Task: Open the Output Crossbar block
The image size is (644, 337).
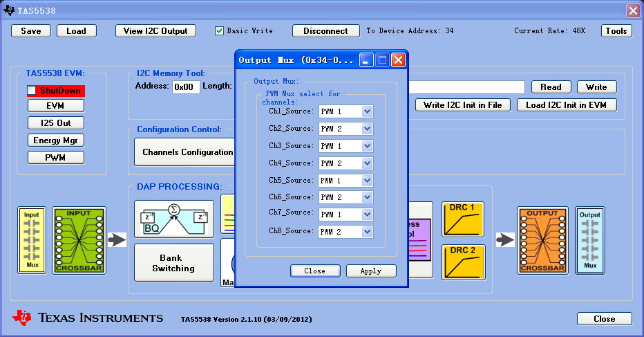Action: coord(542,240)
